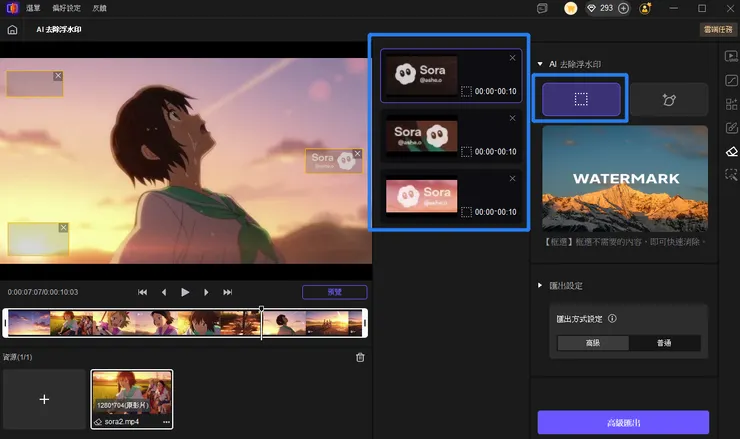Screen dimensions: 740x439
Task: Click the WATERMARK demo preview image
Action: 625,178
